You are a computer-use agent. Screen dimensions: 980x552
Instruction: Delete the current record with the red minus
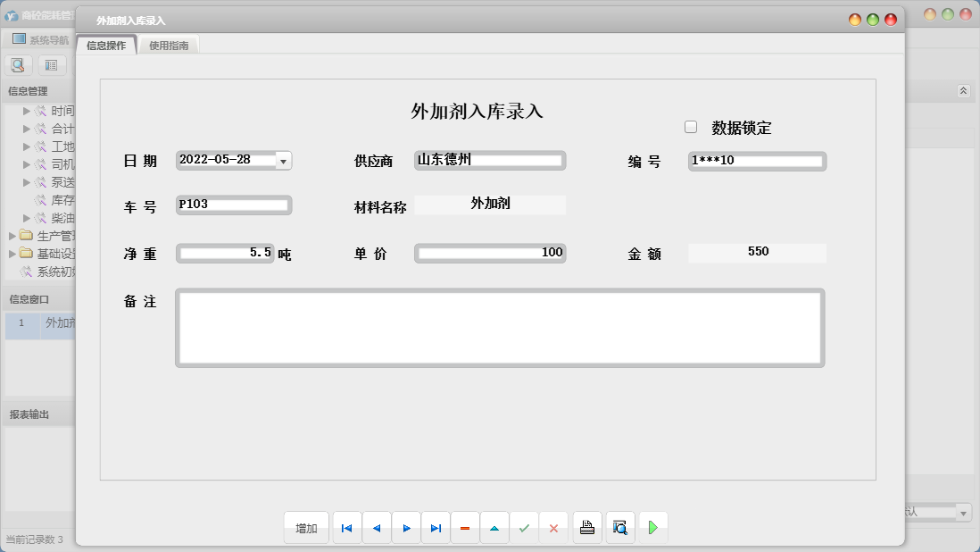coord(465,528)
